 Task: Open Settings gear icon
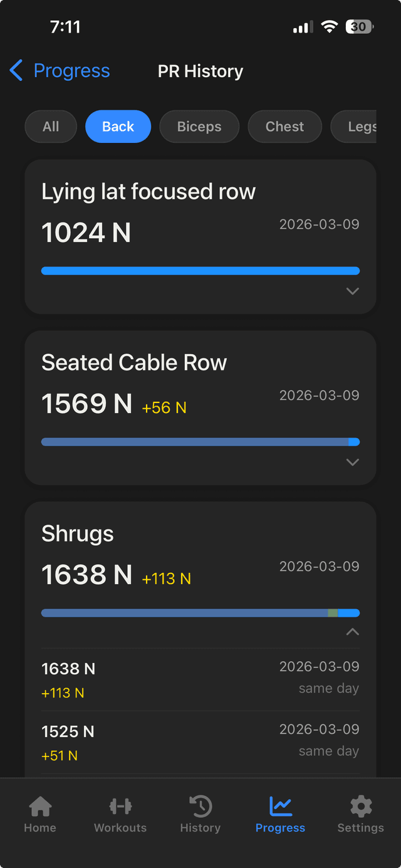360,806
